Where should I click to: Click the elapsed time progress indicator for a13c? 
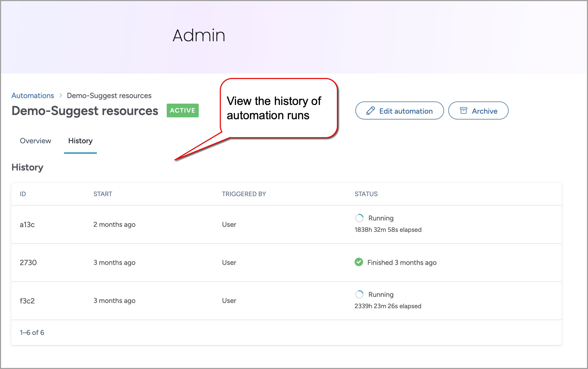[388, 229]
